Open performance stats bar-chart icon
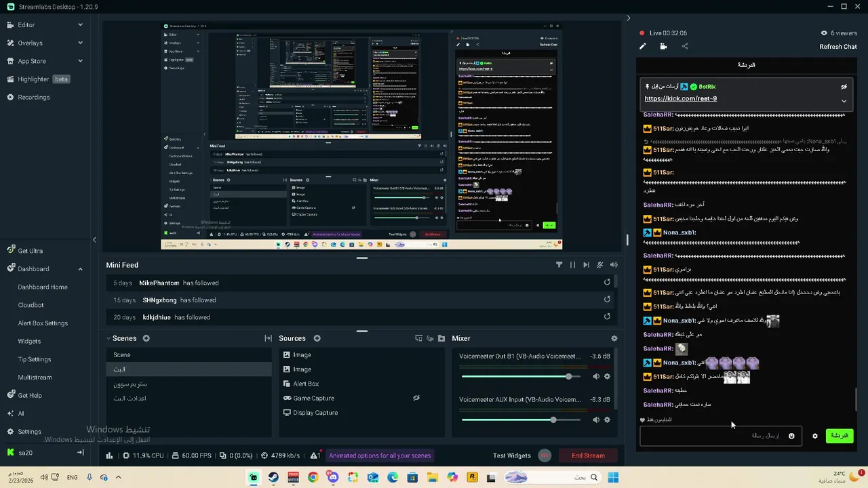868x488 pixels. tap(109, 455)
